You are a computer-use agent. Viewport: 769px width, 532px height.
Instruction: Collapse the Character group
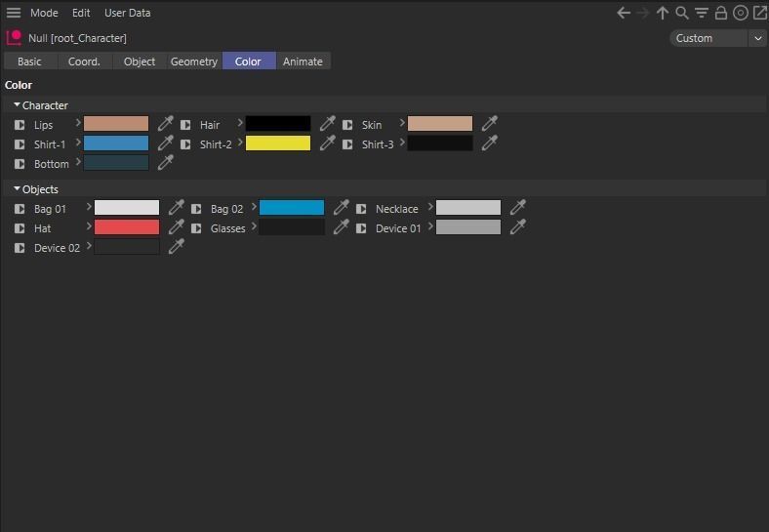point(18,105)
